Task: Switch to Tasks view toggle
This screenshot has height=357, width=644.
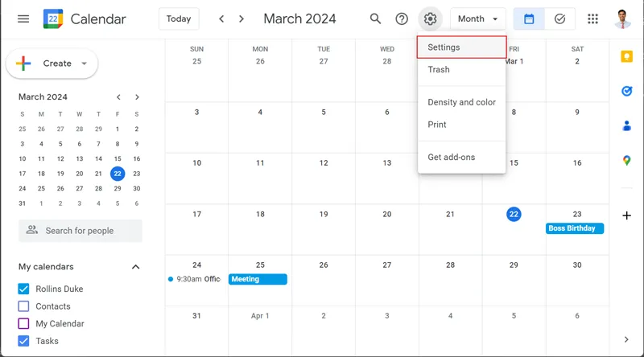Action: [x=559, y=18]
